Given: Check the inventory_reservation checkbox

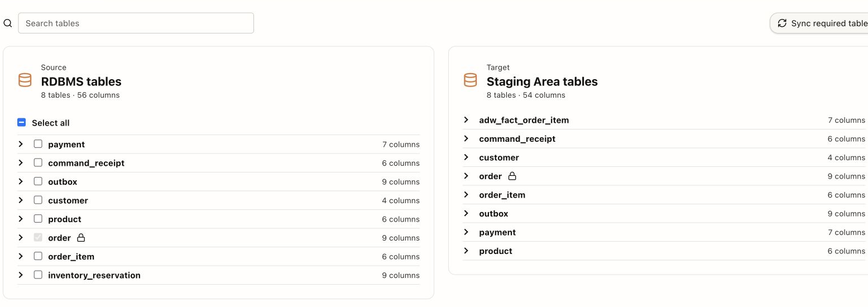Looking at the screenshot, I should coord(38,275).
